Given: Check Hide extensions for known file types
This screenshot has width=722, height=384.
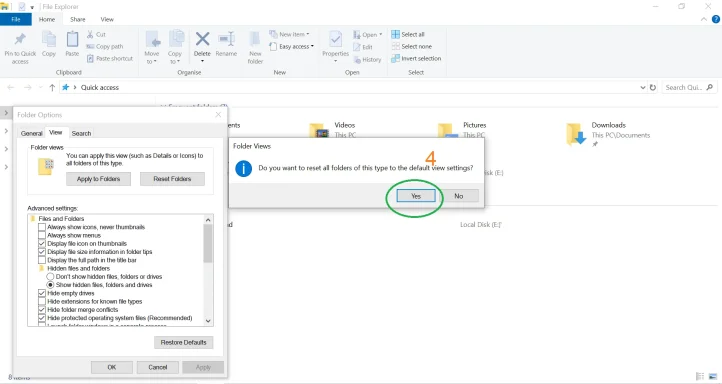Looking at the screenshot, I should pos(42,302).
